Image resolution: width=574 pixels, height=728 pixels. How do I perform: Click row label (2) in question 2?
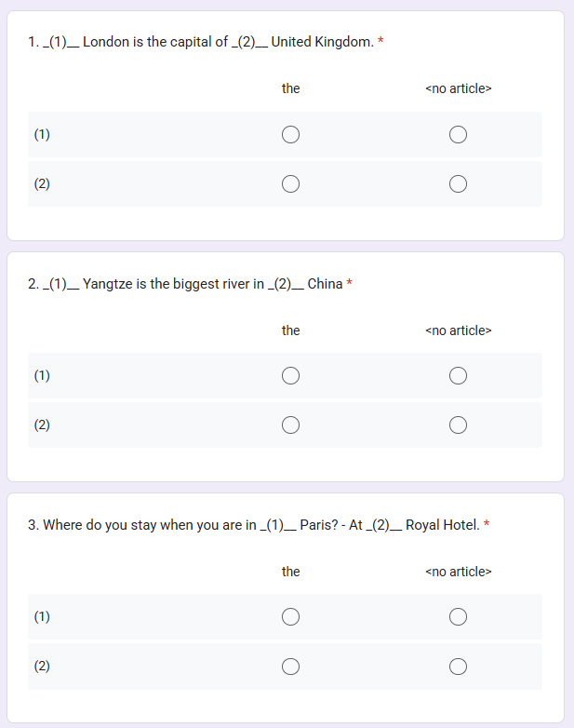[x=42, y=425]
